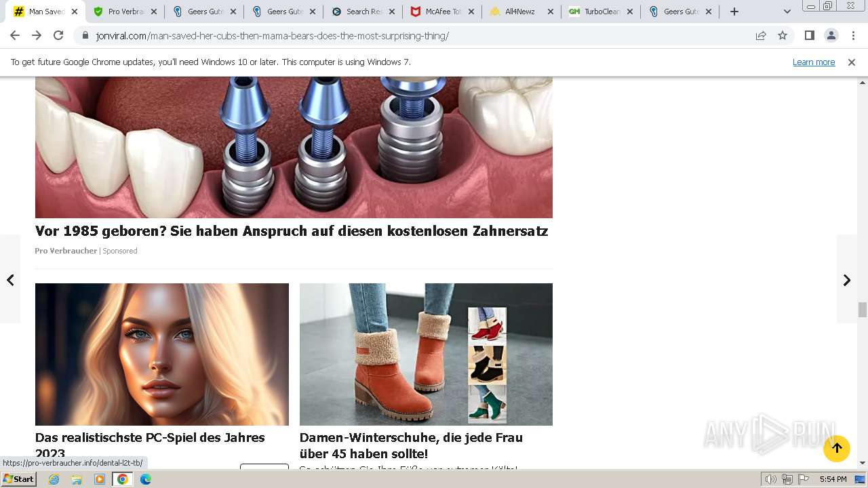
Task: Open File Explorer from the taskbar
Action: pos(77,479)
